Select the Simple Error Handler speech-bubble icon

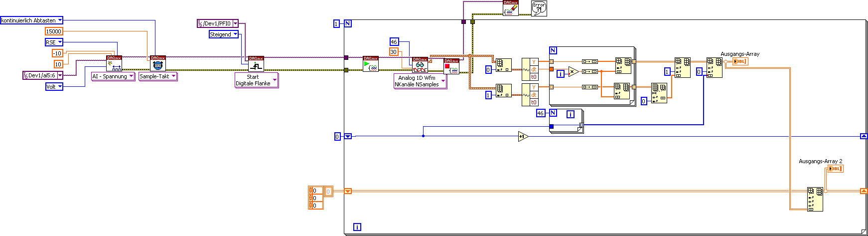pos(539,8)
